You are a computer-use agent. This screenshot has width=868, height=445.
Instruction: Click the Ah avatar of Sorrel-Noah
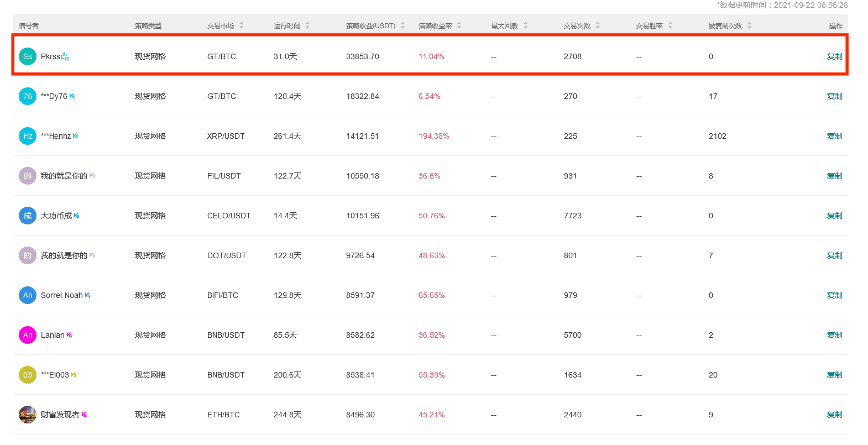pos(28,295)
